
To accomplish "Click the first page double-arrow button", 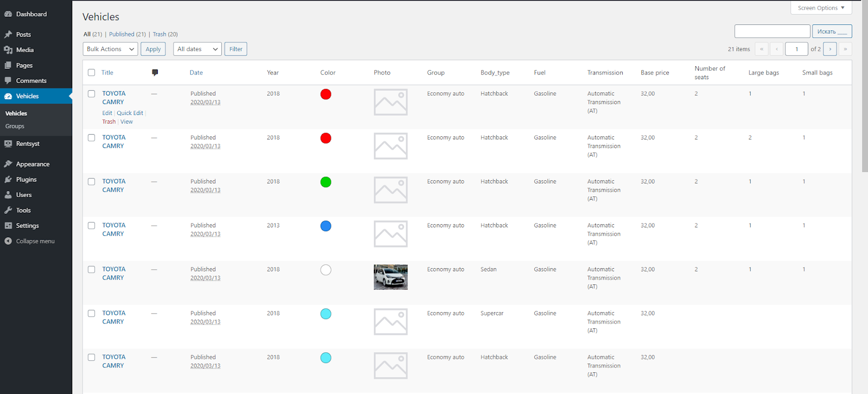I will 762,49.
